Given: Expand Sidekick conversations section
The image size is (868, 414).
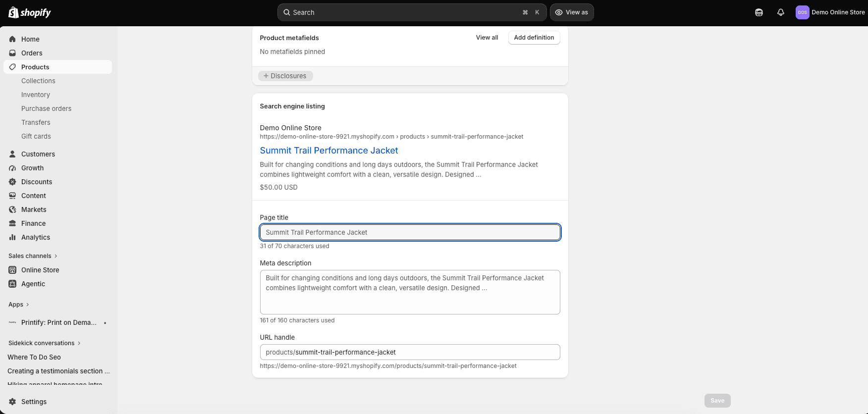Looking at the screenshot, I should (45, 343).
